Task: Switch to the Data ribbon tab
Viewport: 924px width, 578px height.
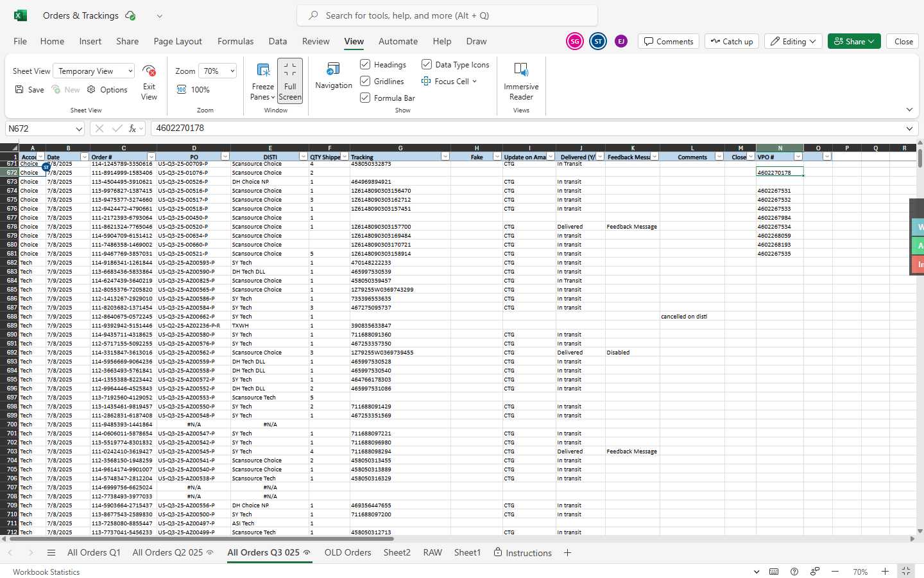Action: tap(278, 41)
